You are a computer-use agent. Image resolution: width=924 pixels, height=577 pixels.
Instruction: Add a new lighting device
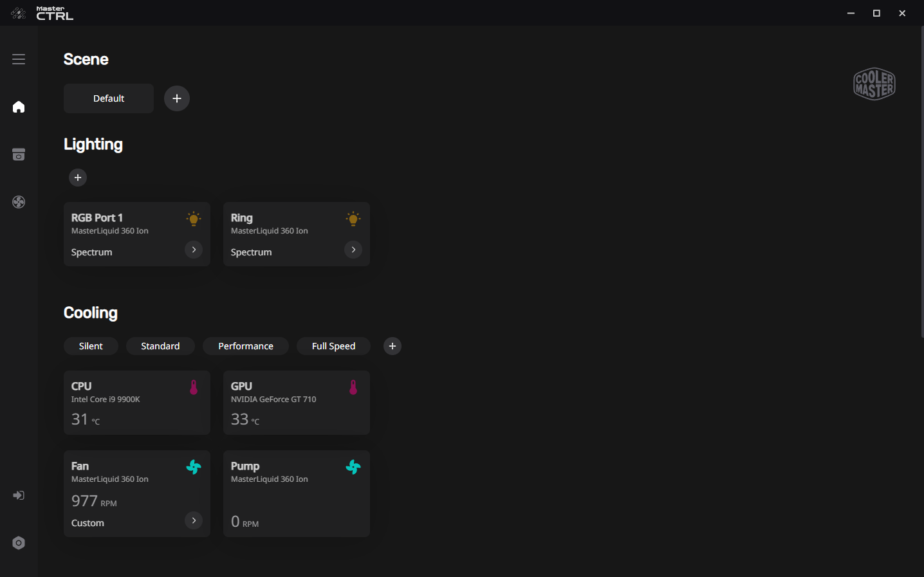click(78, 178)
